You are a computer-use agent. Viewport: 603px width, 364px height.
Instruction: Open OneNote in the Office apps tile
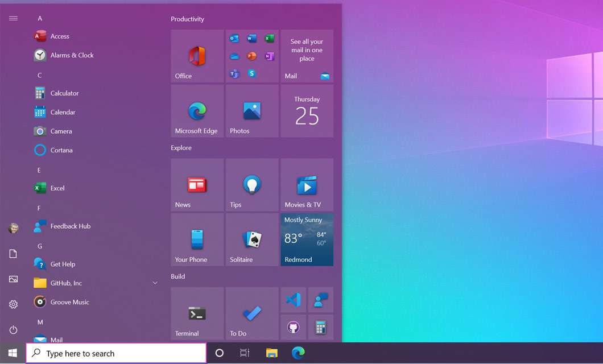click(x=270, y=56)
